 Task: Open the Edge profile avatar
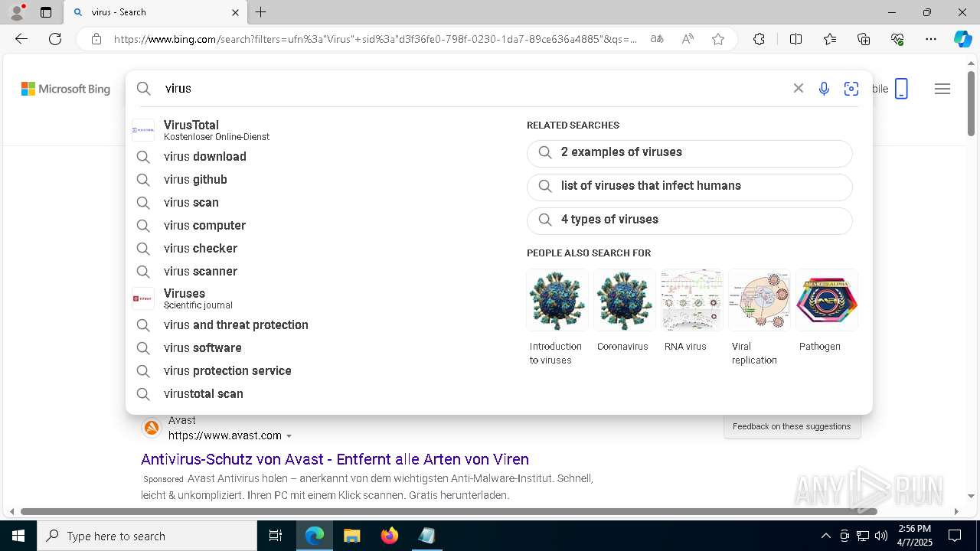click(17, 12)
